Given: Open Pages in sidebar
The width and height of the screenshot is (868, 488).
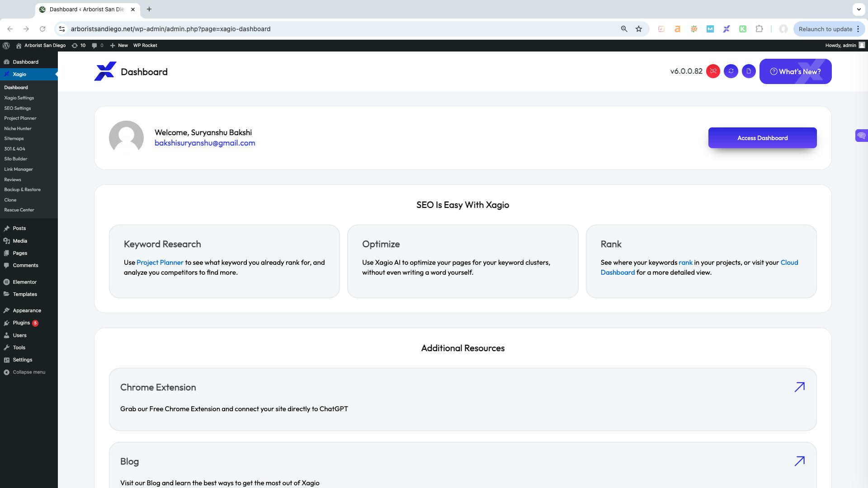Looking at the screenshot, I should point(20,253).
